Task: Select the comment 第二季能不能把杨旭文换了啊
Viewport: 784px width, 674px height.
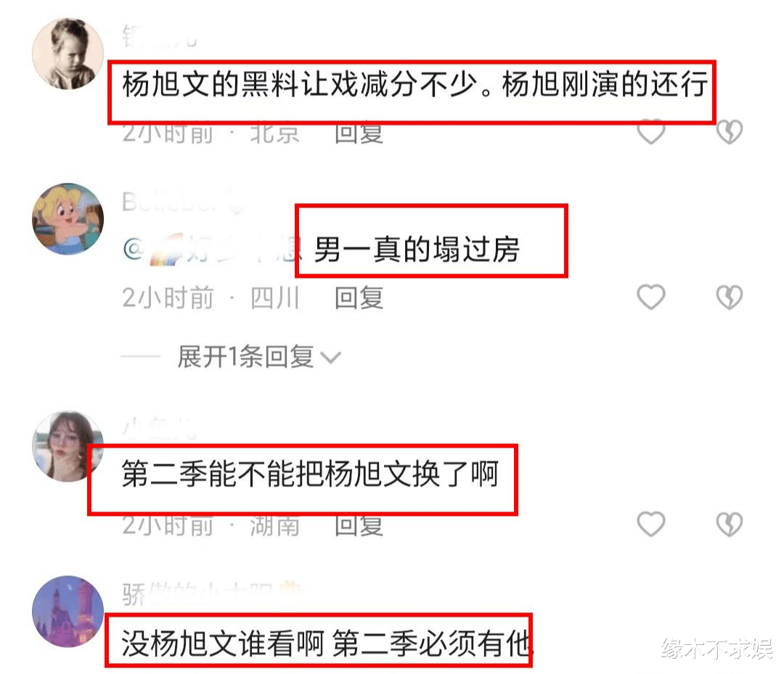Action: pos(310,474)
